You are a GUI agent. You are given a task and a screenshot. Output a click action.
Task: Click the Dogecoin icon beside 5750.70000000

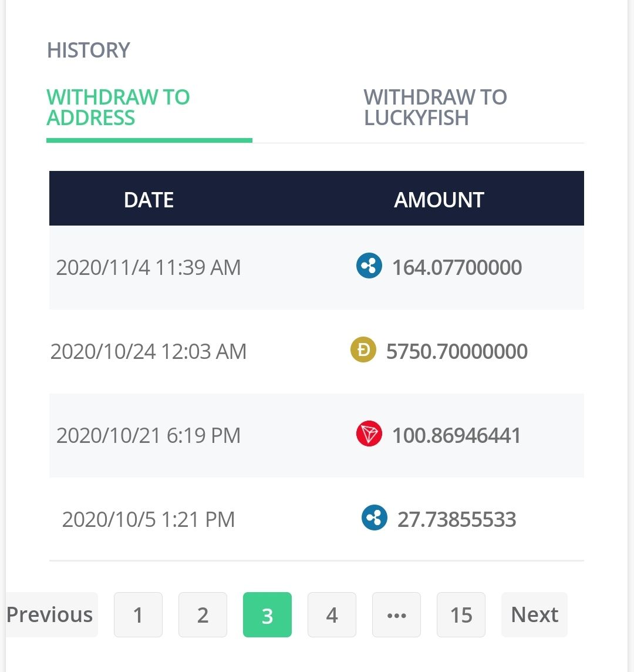(363, 350)
